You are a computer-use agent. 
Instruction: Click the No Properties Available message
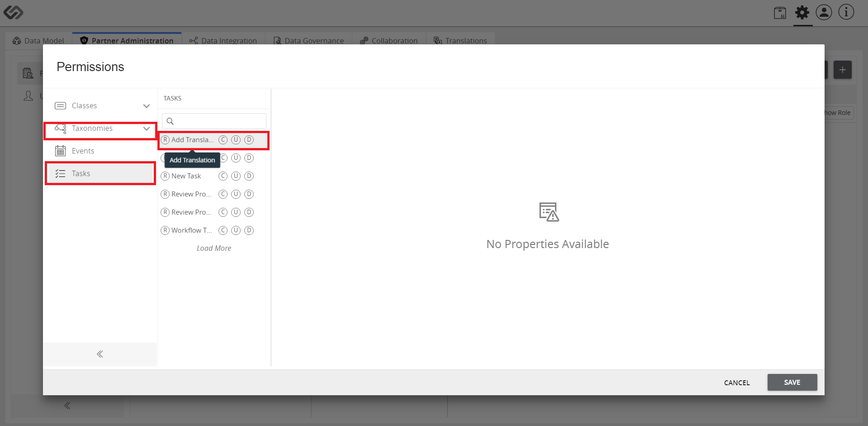click(x=548, y=244)
